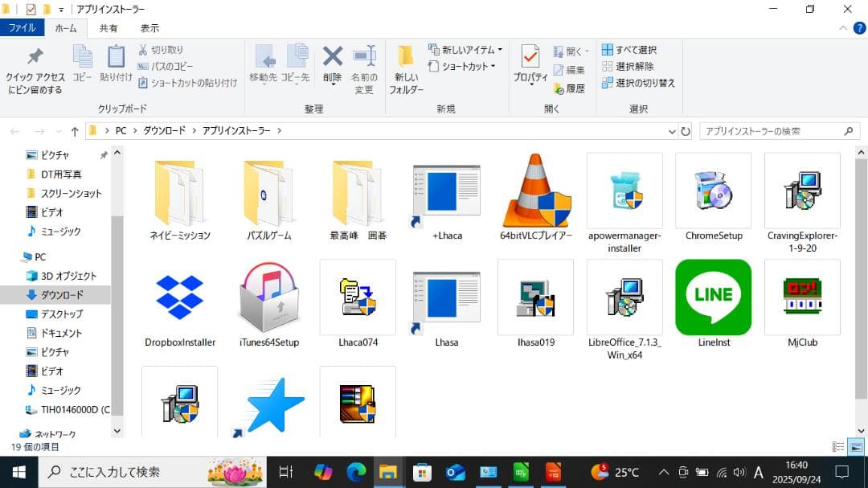Screen dimensions: 868x488
Task: Select the iTunes64Setup file
Action: (x=268, y=304)
